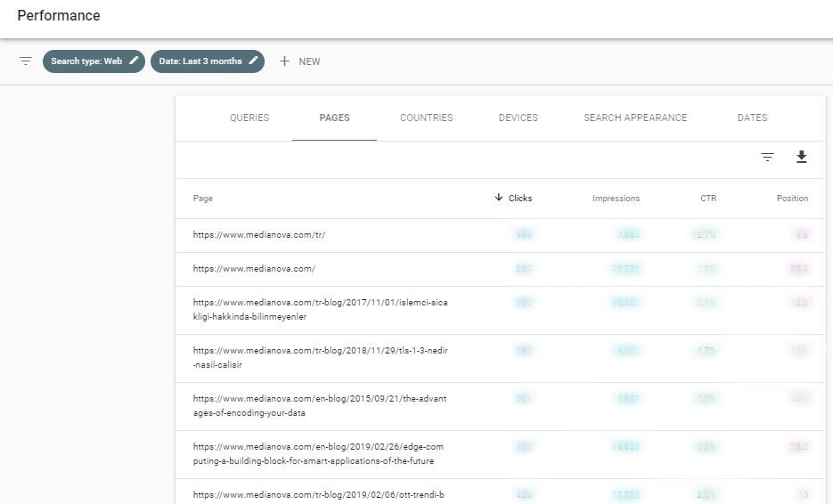The height and width of the screenshot is (504, 833).
Task: Click the NEW filter label
Action: click(x=309, y=61)
